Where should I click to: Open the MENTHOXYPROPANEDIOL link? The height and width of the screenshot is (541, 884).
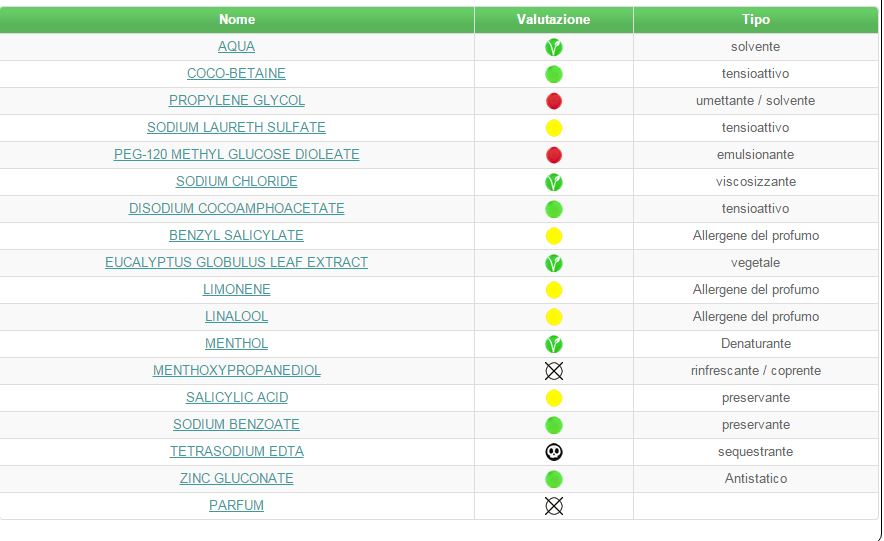point(236,371)
